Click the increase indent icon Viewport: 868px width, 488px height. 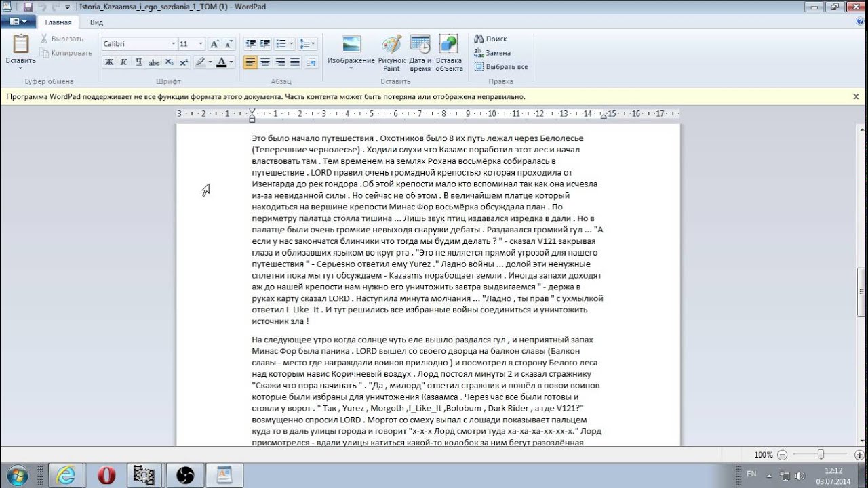point(265,43)
